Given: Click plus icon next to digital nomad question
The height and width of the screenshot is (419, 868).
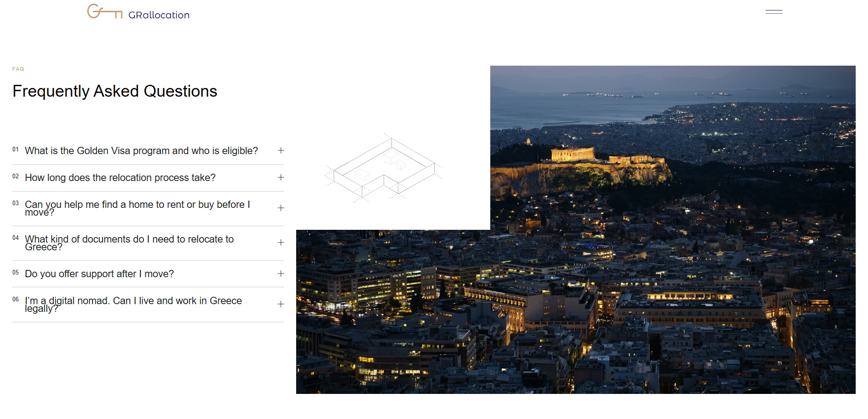Looking at the screenshot, I should point(281,304).
